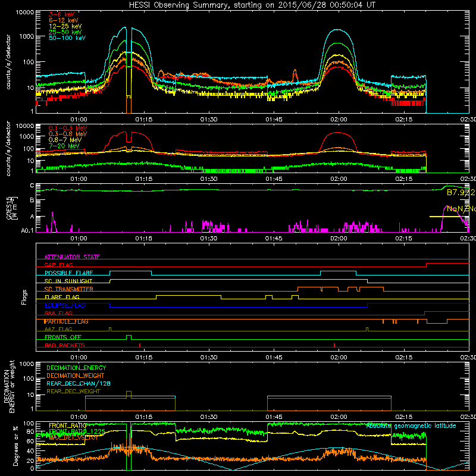
Task: Click the REAR_DEC_CHAN/128 legend label
Action: point(79,383)
